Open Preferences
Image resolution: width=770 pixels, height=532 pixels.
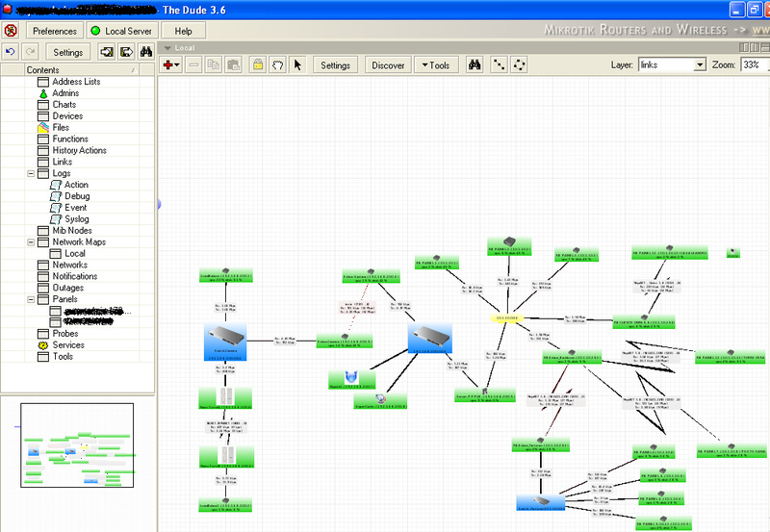(x=55, y=31)
